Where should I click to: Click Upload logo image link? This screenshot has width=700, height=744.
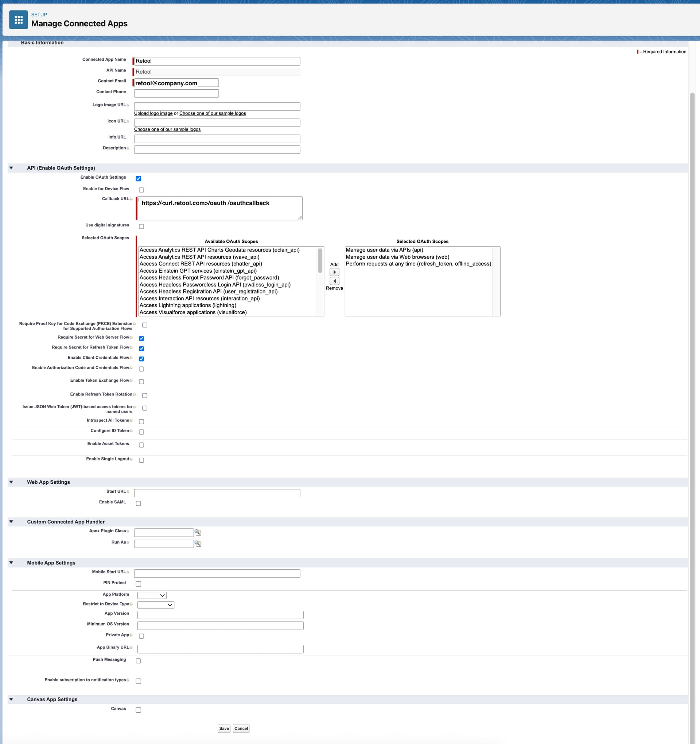click(x=153, y=113)
